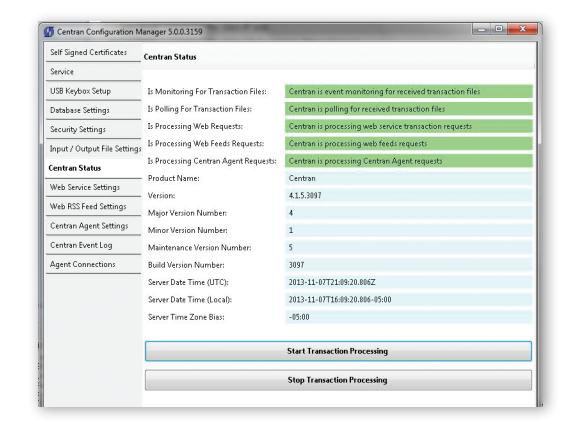The image size is (576, 429).
Task: Open the Service tab
Action: tap(93, 72)
